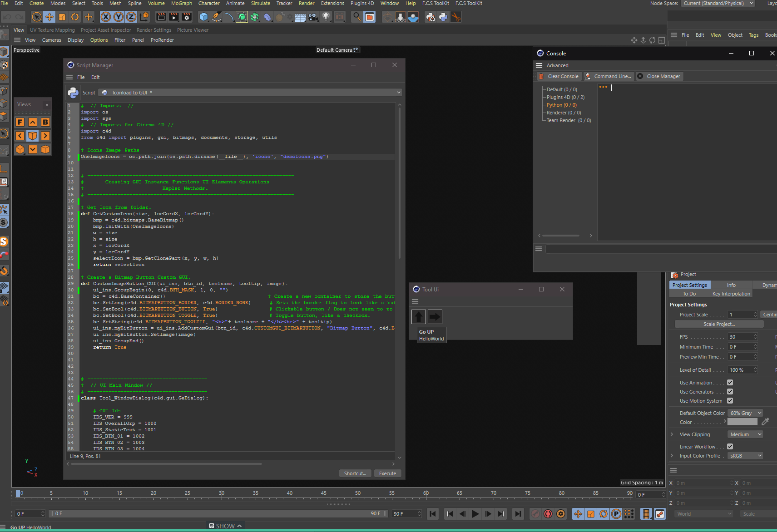Open the Script selection dropdown Iconload to GUI

click(x=250, y=93)
